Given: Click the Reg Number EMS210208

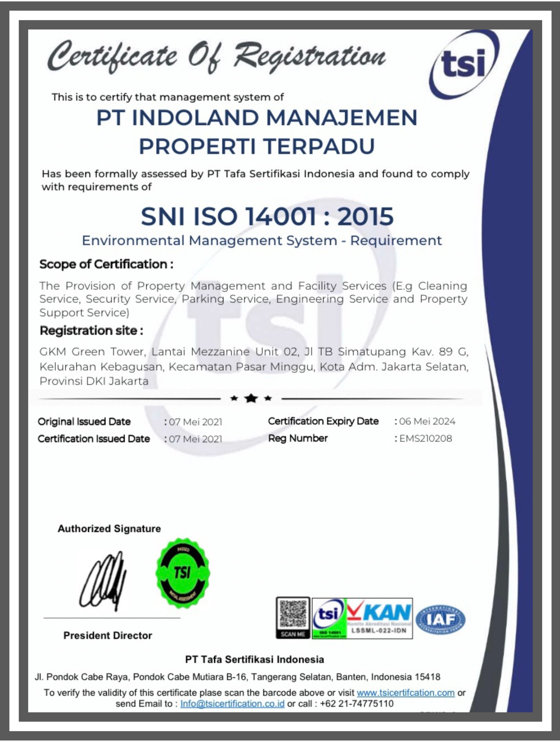Looking at the screenshot, I should click(x=426, y=439).
